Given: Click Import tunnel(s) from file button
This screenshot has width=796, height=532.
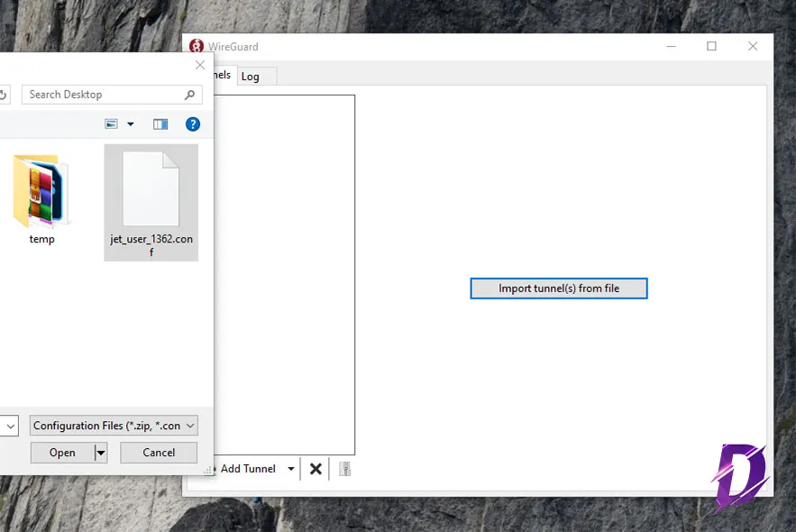Looking at the screenshot, I should 559,289.
